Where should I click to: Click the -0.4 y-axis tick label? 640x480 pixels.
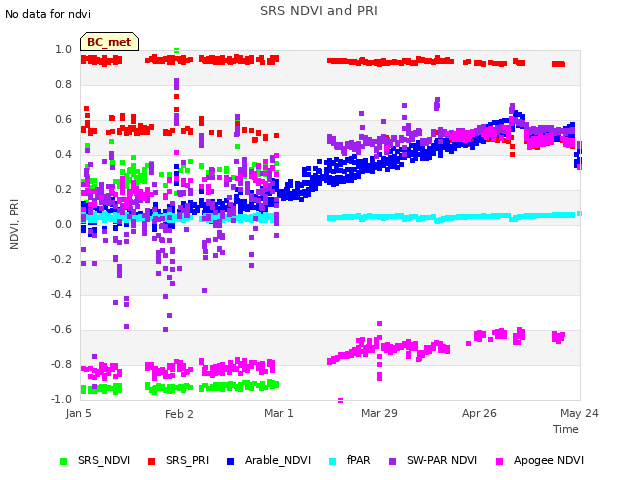pos(61,294)
